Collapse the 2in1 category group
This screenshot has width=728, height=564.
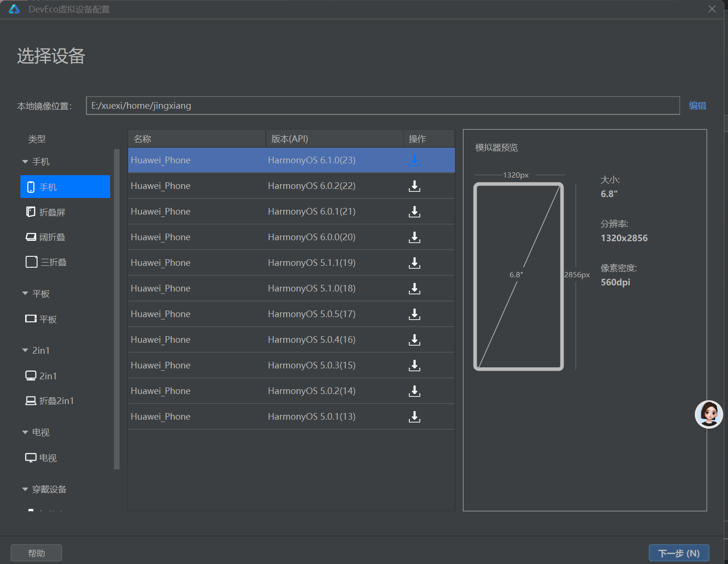(25, 350)
